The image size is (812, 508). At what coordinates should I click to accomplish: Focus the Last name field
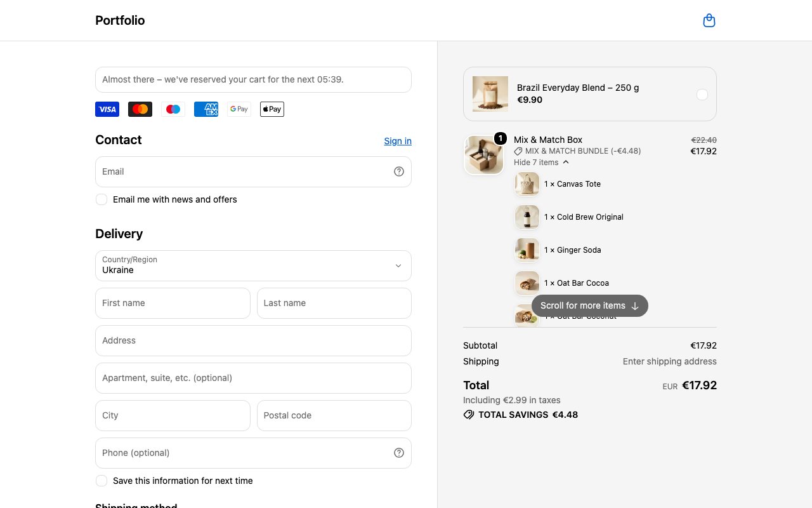[334, 303]
